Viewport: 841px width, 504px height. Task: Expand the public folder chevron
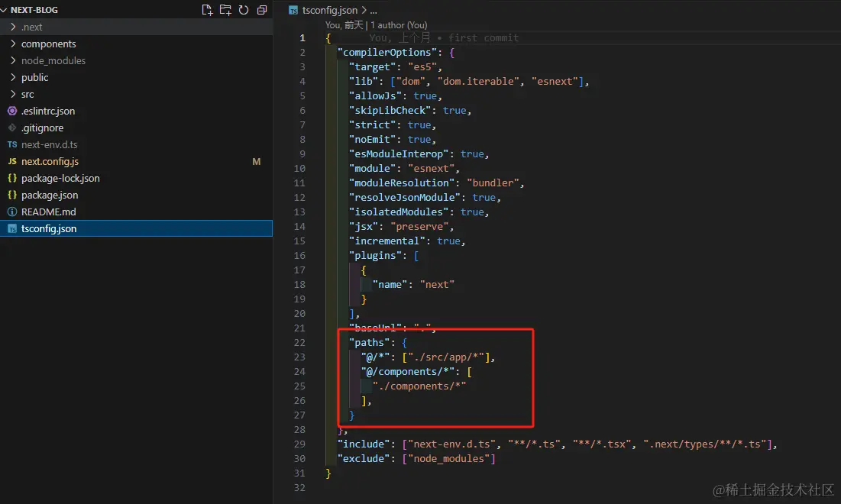14,77
